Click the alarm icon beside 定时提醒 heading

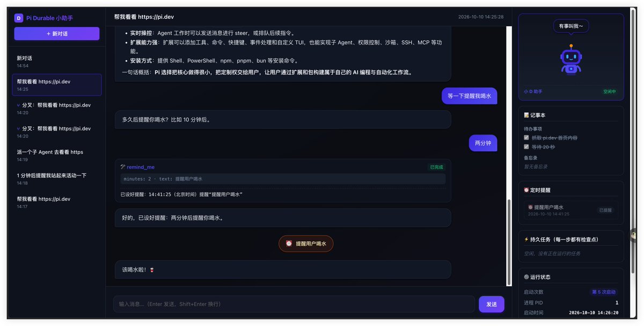click(526, 190)
